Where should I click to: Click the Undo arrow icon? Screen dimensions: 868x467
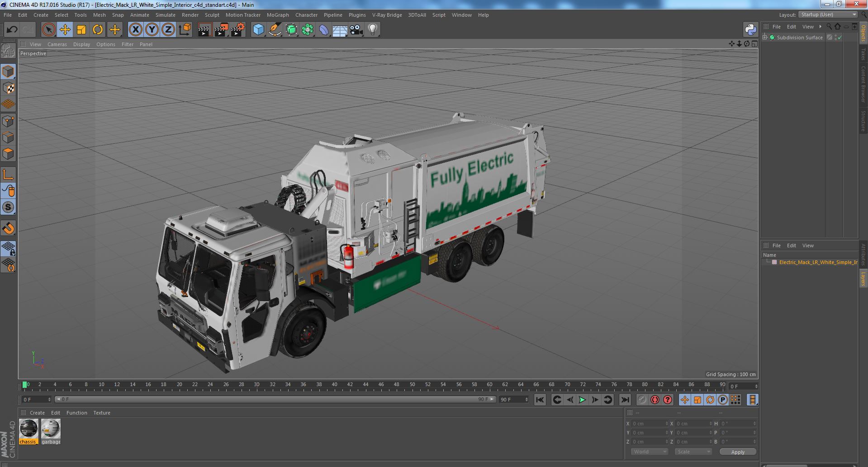click(x=12, y=30)
